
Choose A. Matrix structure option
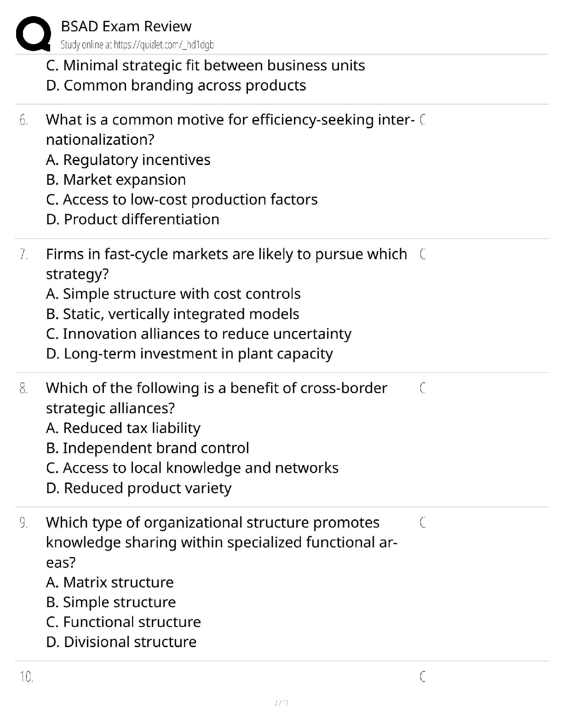[x=110, y=582]
